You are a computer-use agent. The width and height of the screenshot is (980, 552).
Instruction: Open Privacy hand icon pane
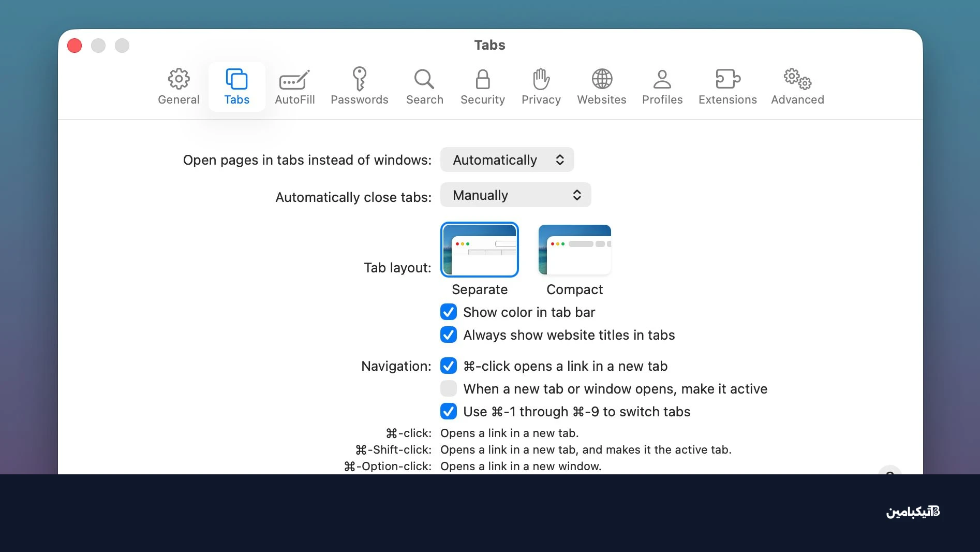coord(541,86)
